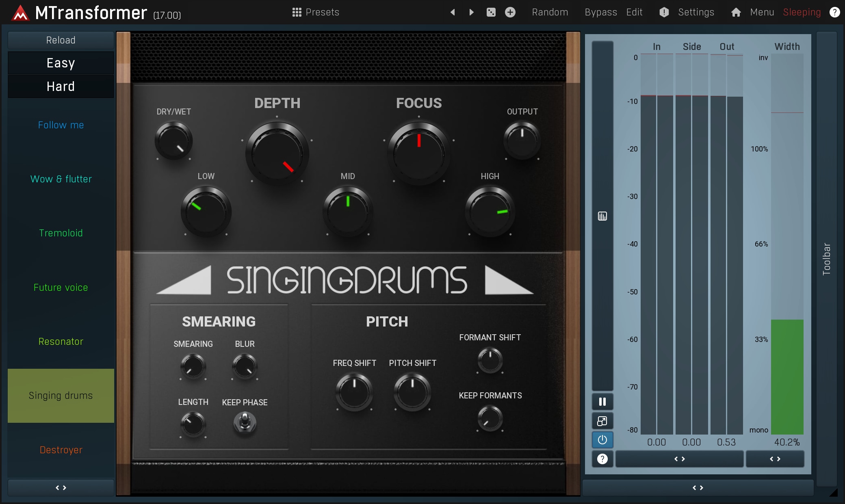Click the Reload button
Image resolution: width=845 pixels, height=504 pixels.
(x=61, y=40)
